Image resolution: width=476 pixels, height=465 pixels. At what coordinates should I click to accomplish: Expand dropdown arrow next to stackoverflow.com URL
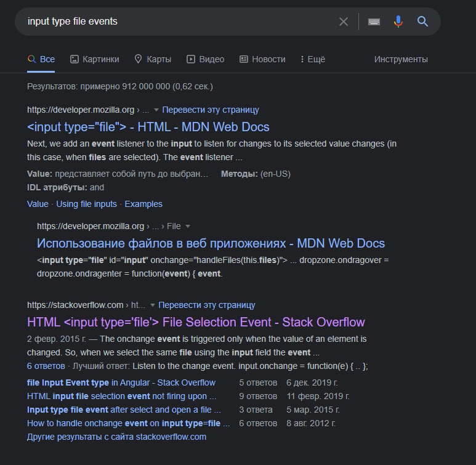[152, 305]
